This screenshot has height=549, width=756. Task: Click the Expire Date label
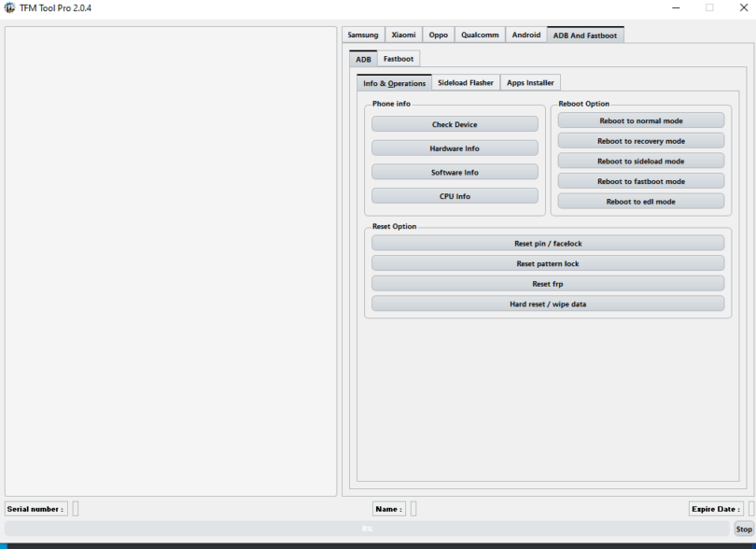click(x=716, y=509)
